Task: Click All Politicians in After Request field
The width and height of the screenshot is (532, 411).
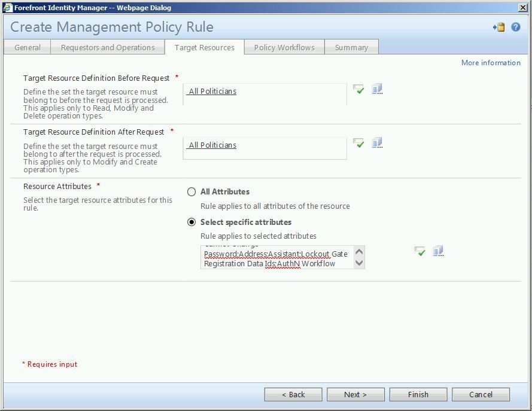Action: click(212, 145)
